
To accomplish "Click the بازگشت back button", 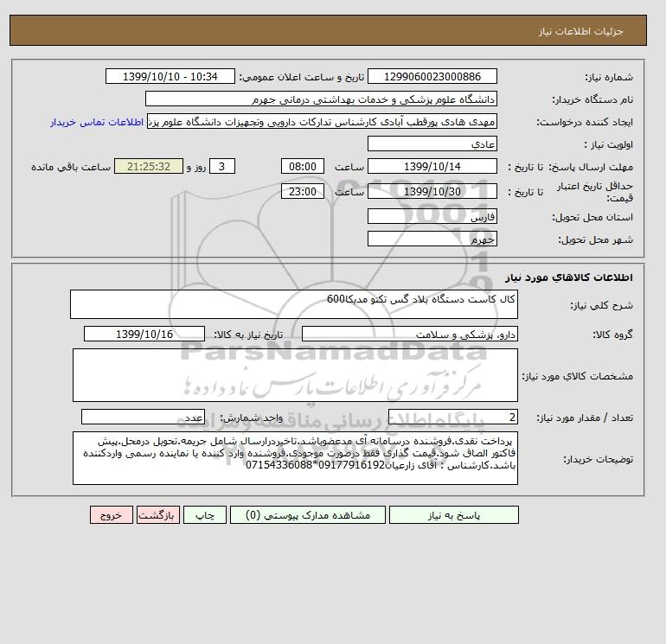I will (x=158, y=515).
